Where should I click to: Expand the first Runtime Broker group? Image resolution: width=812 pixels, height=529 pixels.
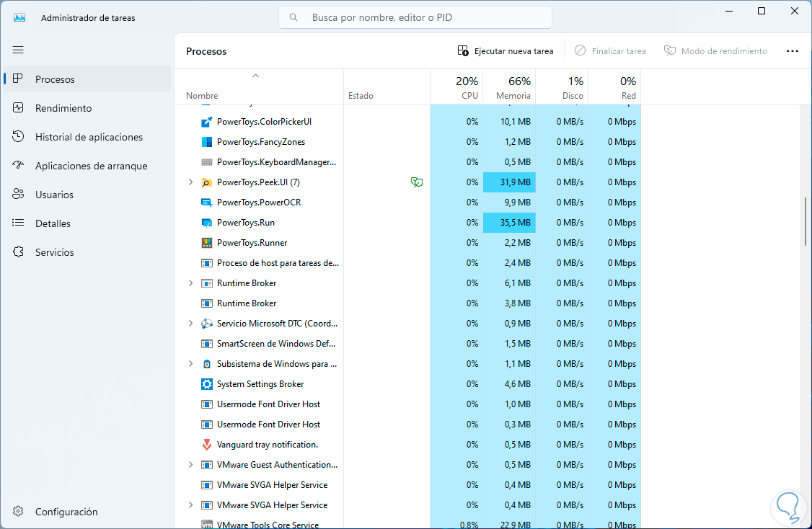(x=190, y=283)
